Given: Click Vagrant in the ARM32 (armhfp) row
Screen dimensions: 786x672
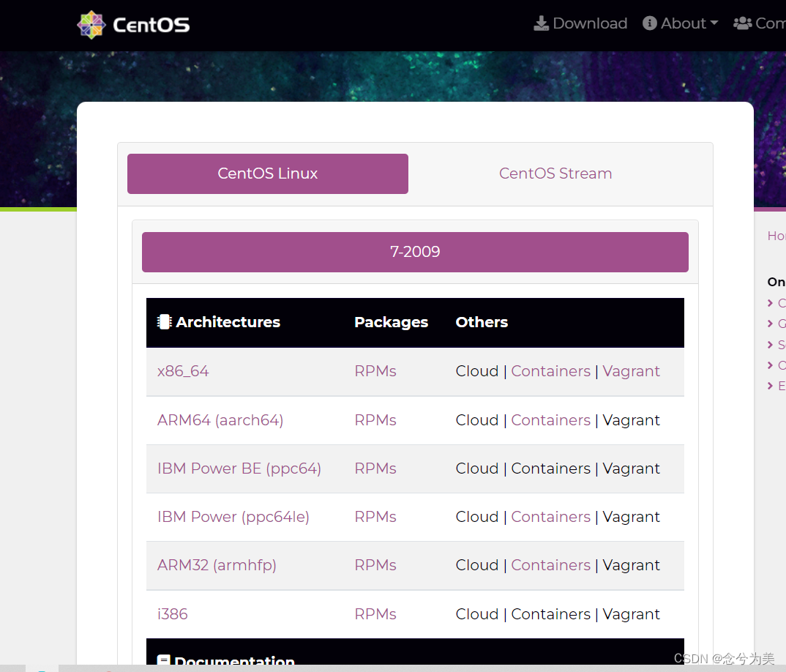Looking at the screenshot, I should (x=631, y=565).
